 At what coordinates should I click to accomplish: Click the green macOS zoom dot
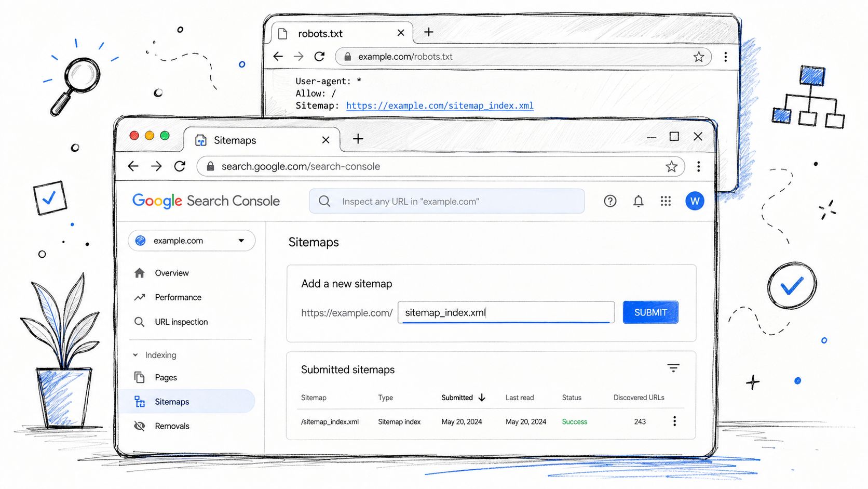(x=165, y=136)
